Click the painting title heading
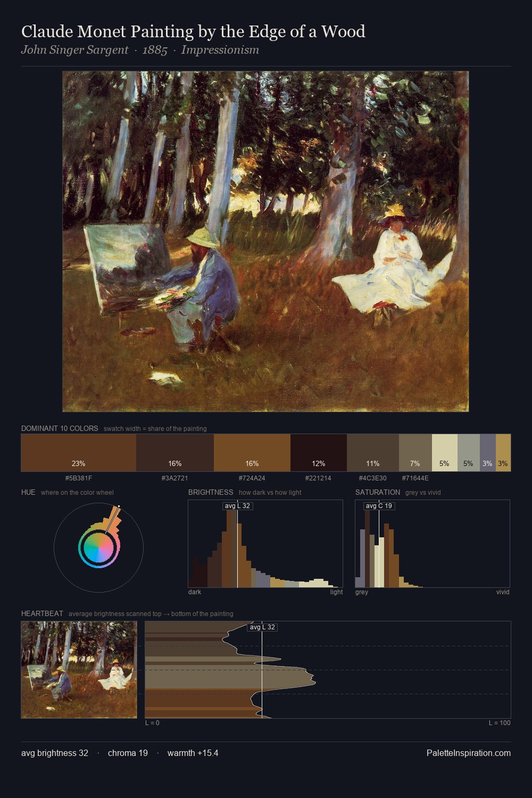 tap(193, 31)
